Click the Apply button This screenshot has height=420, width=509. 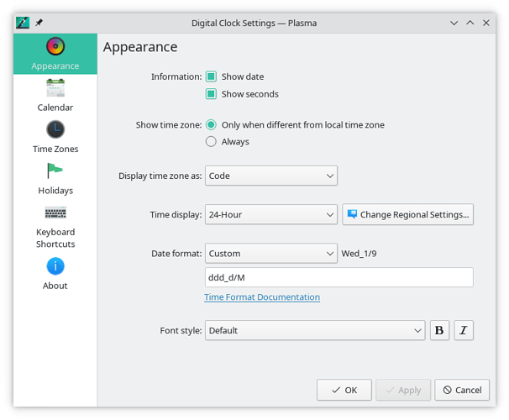tap(403, 390)
